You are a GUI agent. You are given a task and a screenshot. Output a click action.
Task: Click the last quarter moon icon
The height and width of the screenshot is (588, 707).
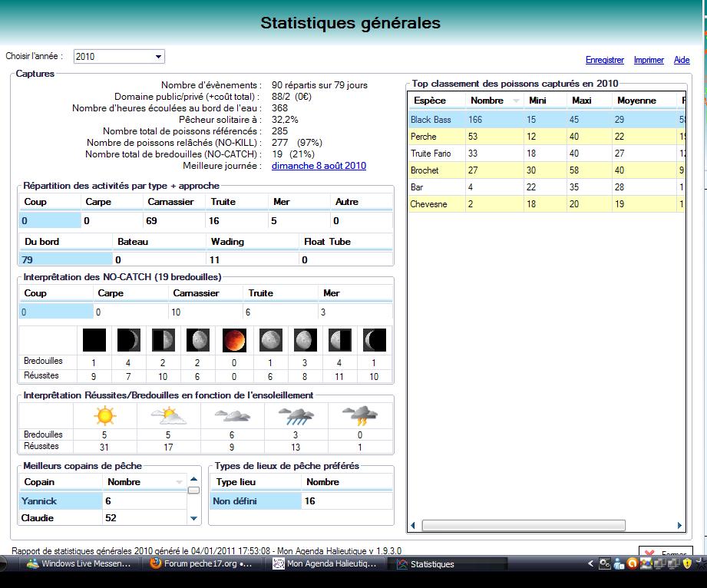coord(340,340)
